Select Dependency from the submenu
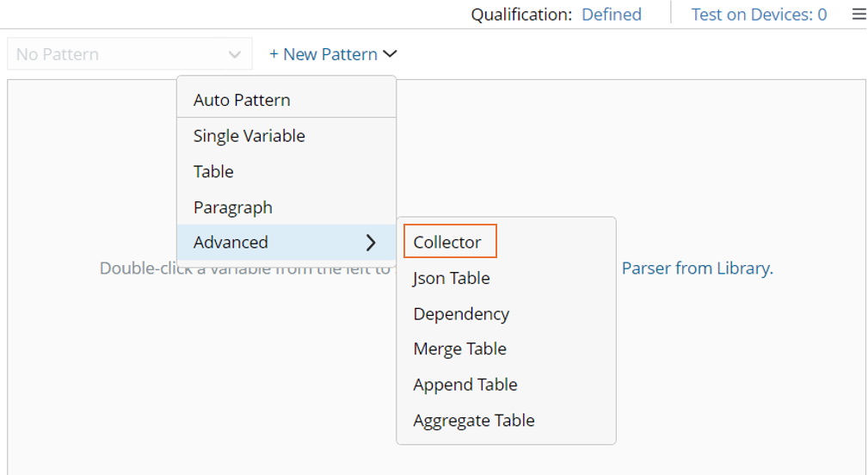This screenshot has height=475, width=868. click(x=461, y=314)
